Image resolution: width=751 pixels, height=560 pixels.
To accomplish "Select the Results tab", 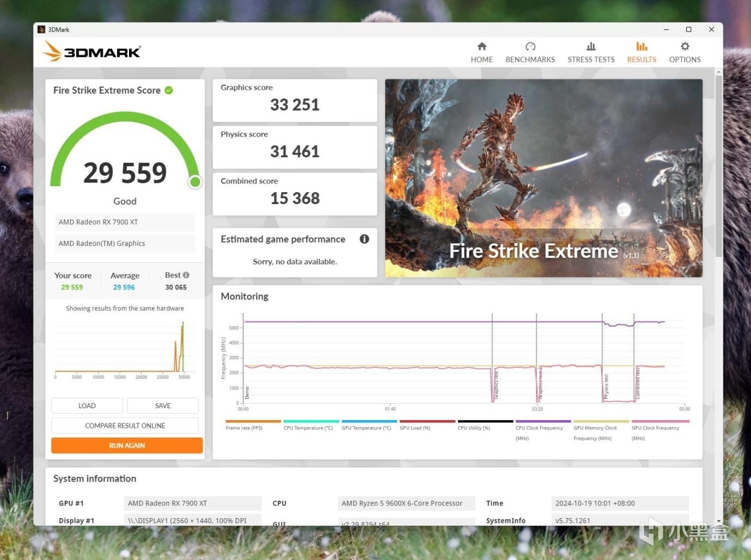I will pos(642,53).
